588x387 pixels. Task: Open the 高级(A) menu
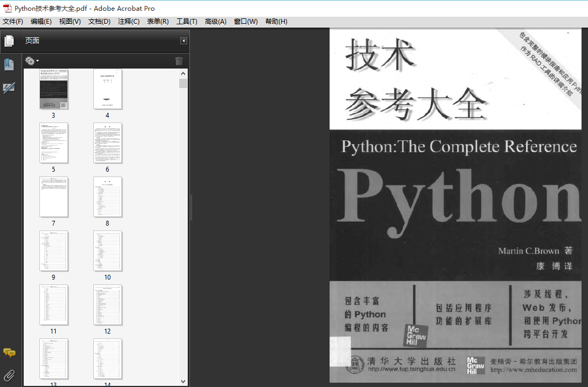click(216, 22)
